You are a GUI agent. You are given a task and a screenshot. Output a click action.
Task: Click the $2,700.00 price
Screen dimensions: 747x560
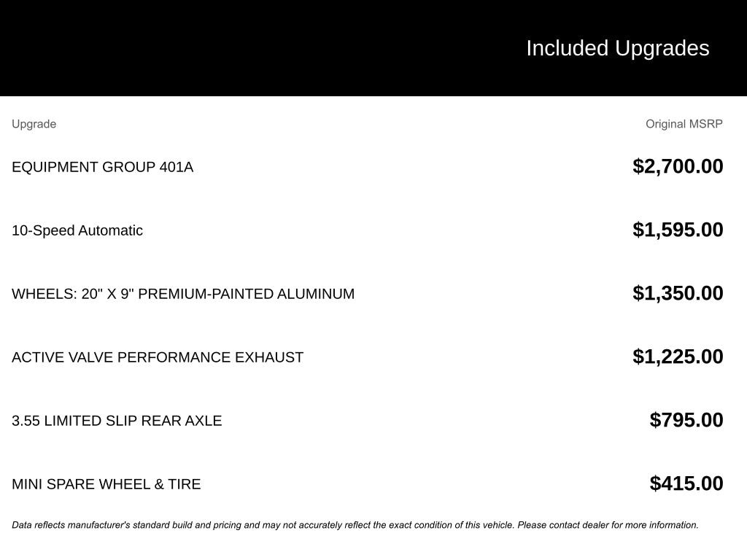point(678,166)
